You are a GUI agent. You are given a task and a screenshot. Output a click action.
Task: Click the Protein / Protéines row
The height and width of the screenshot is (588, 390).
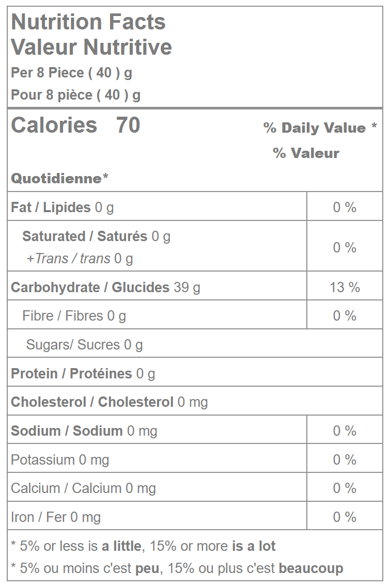click(x=83, y=374)
